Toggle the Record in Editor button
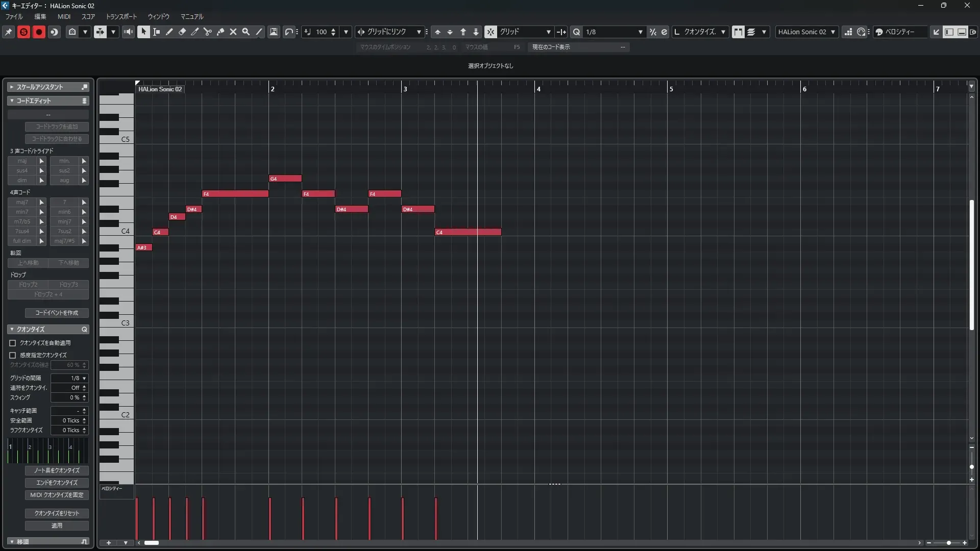The width and height of the screenshot is (980, 551). pyautogui.click(x=39, y=32)
